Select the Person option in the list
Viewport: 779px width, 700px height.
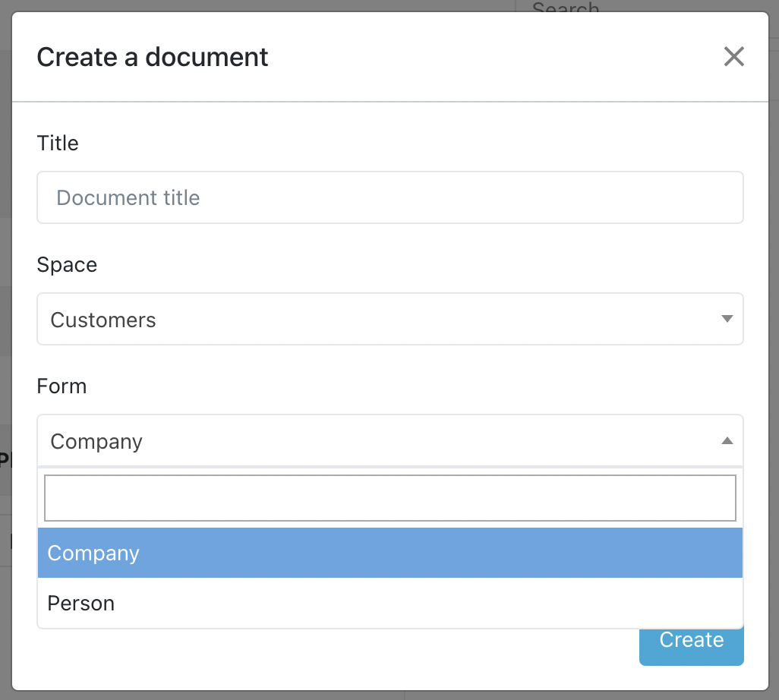(389, 603)
